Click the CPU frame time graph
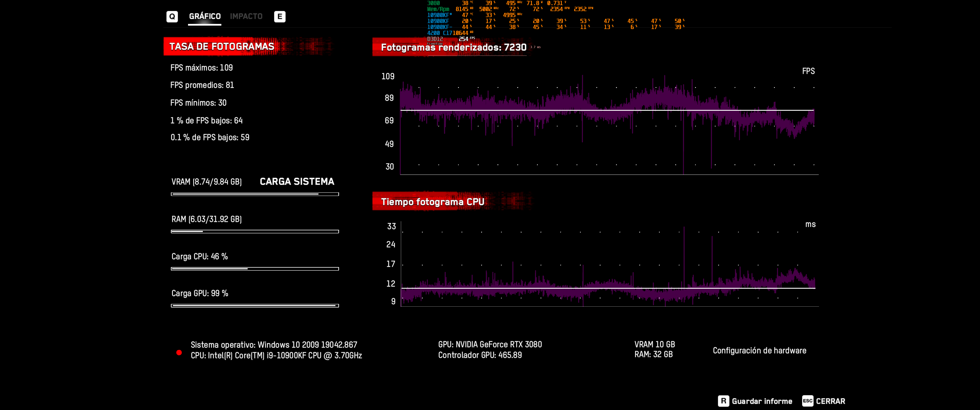Image resolution: width=980 pixels, height=410 pixels. (x=609, y=266)
